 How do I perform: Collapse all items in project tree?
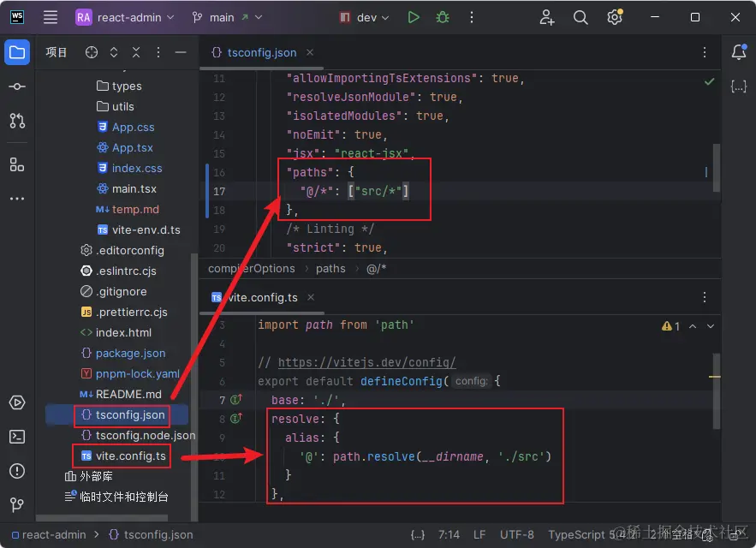point(136,52)
